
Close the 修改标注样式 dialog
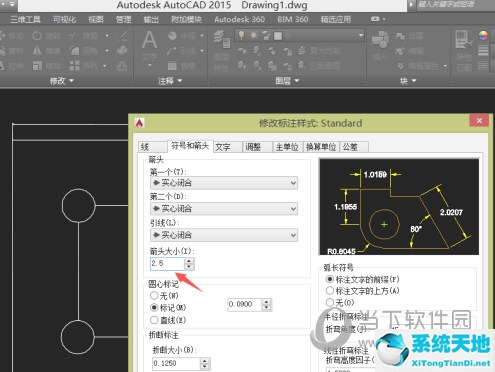[x=479, y=120]
